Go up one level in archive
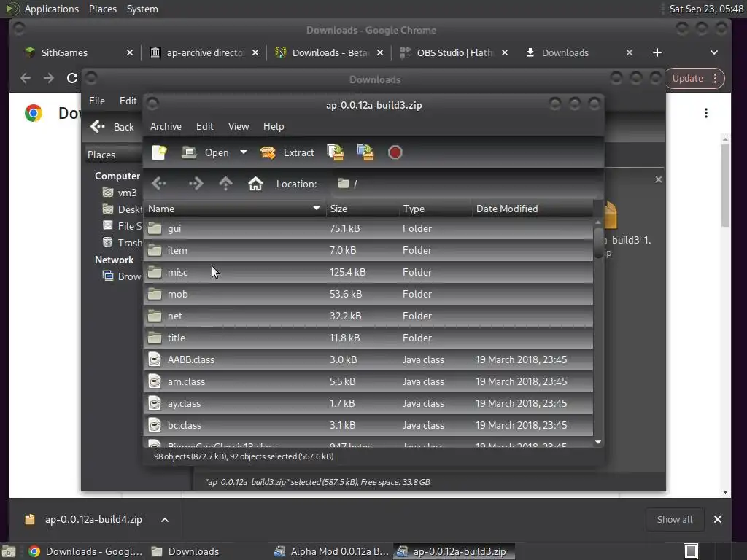The width and height of the screenshot is (747, 560). tap(225, 183)
